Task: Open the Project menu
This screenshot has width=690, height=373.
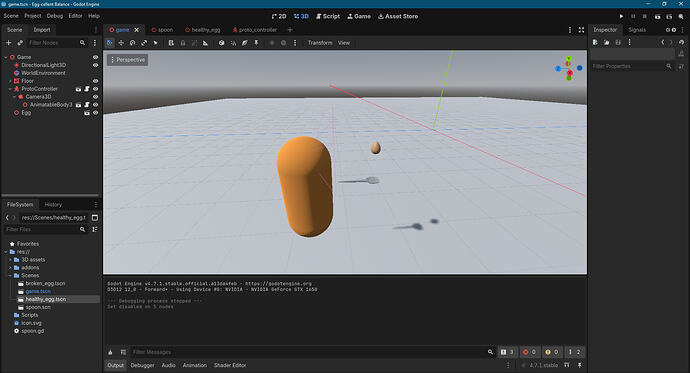Action: (x=33, y=16)
